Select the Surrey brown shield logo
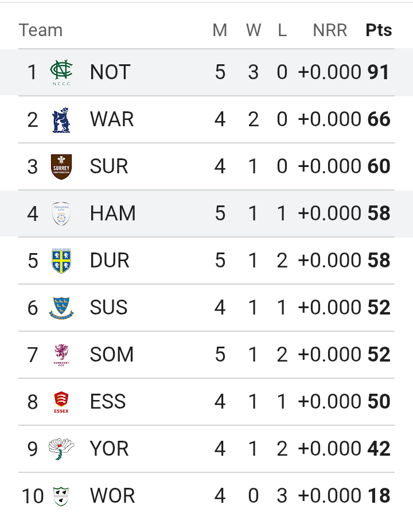 tap(61, 166)
